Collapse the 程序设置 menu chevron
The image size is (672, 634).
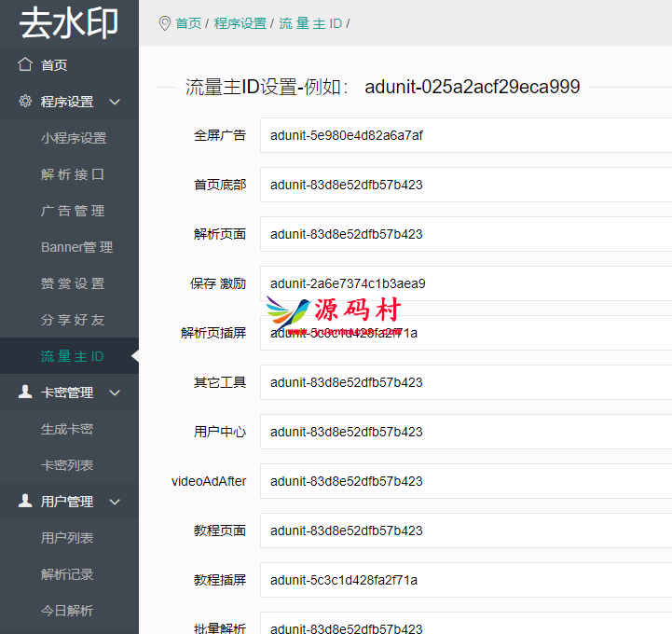[x=115, y=102]
